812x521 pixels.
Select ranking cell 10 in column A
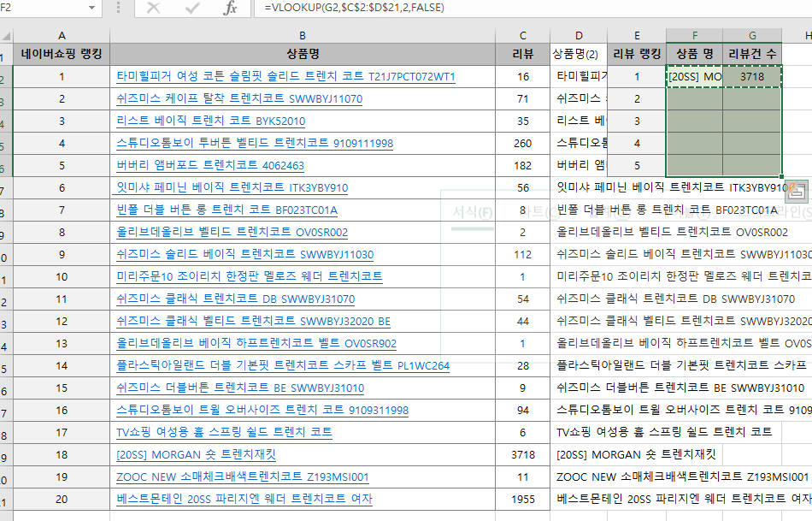click(62, 277)
